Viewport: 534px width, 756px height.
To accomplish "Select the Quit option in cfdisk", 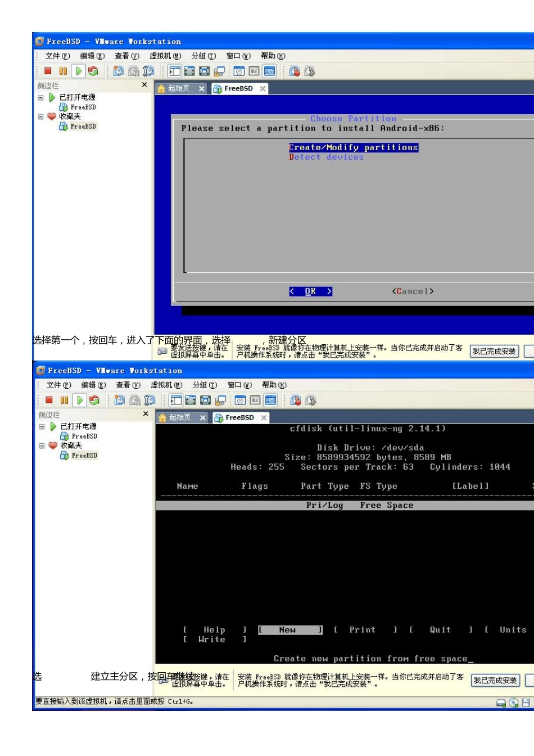I will click(441, 630).
